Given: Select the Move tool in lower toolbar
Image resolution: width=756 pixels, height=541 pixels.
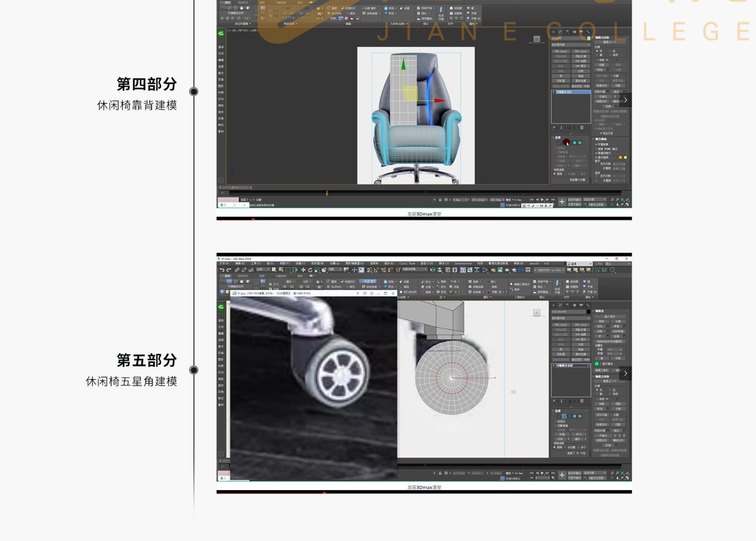Looking at the screenshot, I should [x=303, y=270].
